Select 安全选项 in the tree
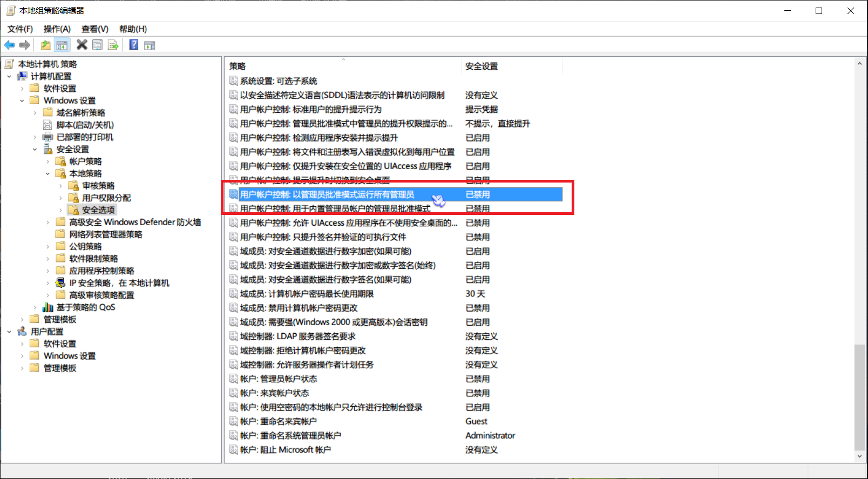 click(x=98, y=210)
